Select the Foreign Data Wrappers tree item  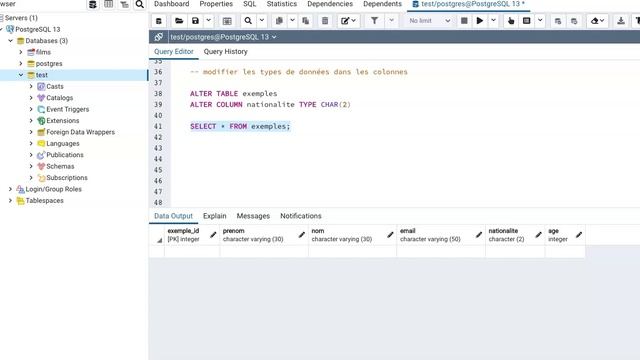(80, 132)
